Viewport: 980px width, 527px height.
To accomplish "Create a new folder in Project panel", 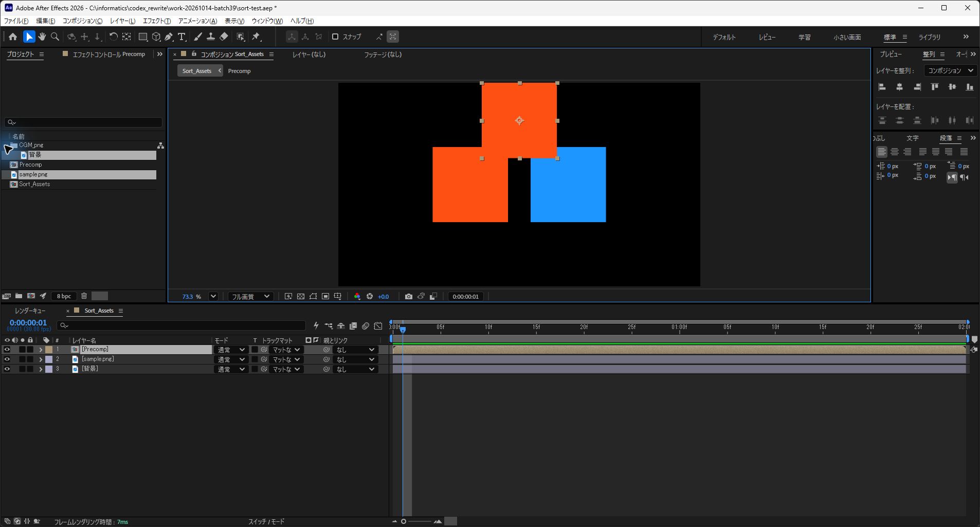I will click(19, 296).
